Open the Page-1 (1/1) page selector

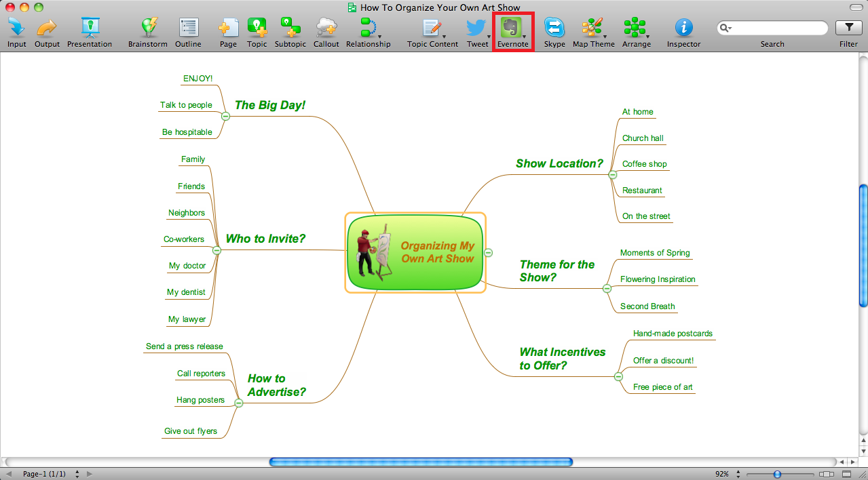[x=77, y=474]
